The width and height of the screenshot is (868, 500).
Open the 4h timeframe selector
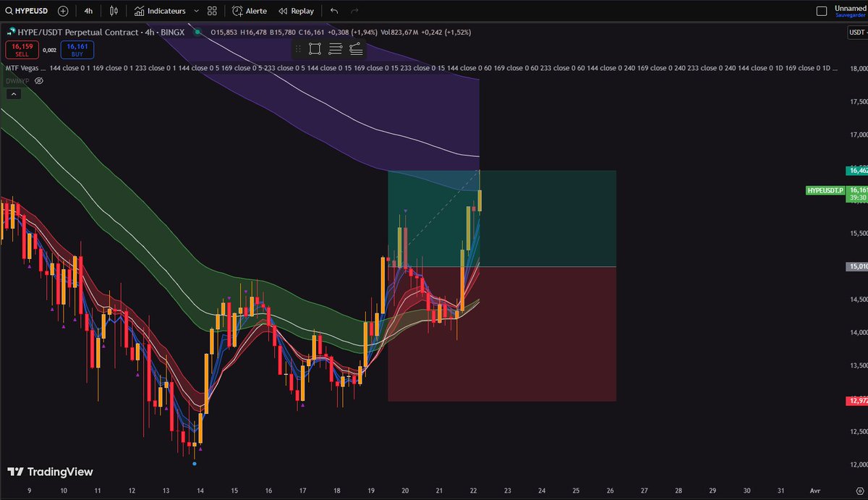point(88,11)
